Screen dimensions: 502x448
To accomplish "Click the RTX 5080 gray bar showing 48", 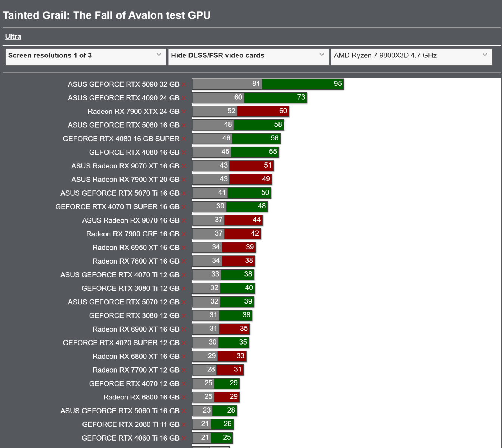I will point(213,125).
